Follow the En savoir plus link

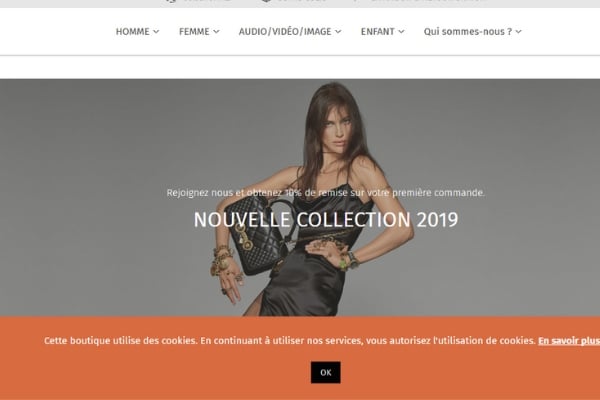point(569,341)
